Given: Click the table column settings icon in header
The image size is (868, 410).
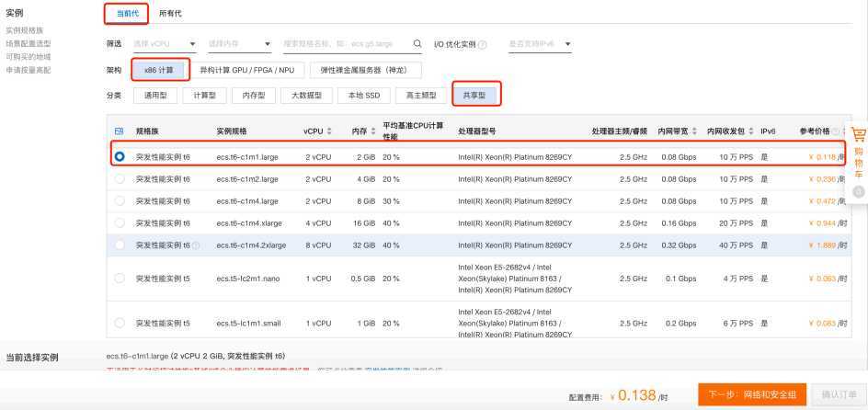Looking at the screenshot, I should tap(119, 131).
